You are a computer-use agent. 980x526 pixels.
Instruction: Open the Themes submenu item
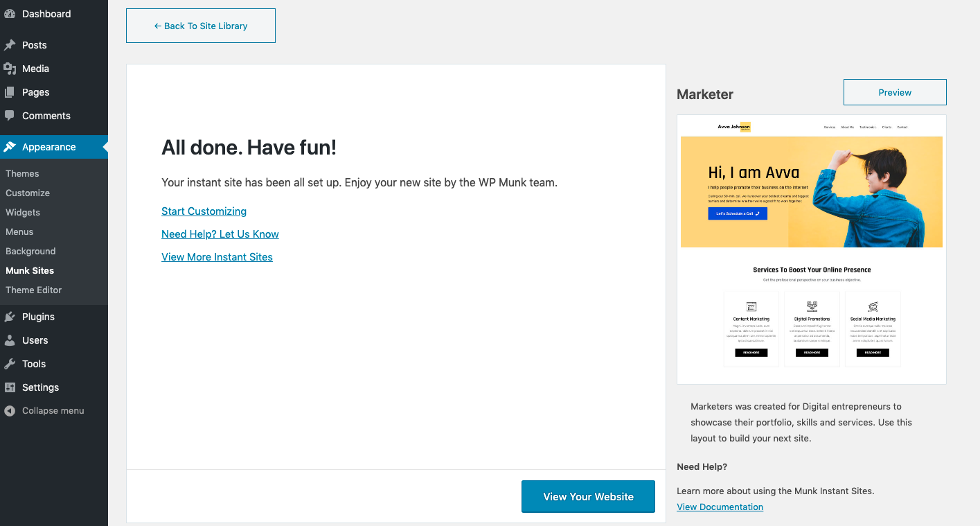click(22, 173)
